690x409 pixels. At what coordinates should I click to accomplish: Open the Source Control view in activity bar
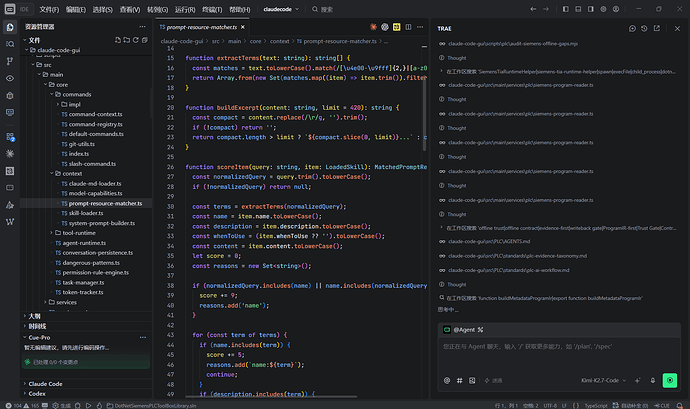tap(10, 61)
